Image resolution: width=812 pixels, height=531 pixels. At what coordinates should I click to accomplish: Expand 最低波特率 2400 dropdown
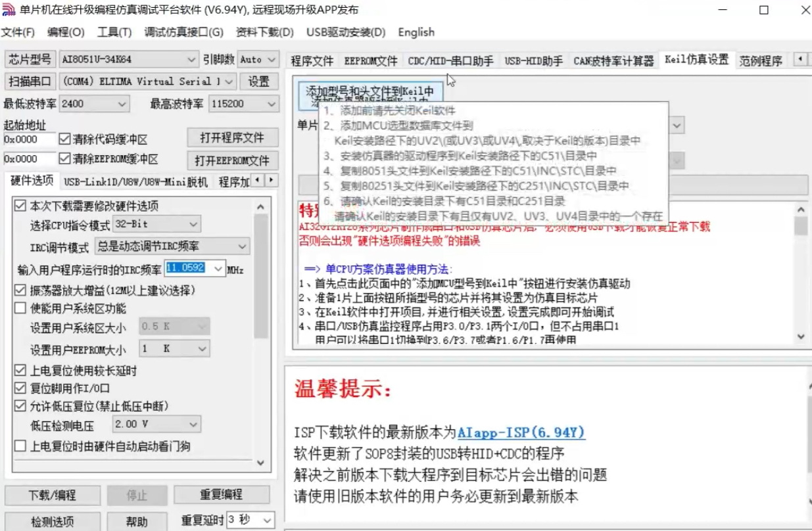(x=122, y=104)
